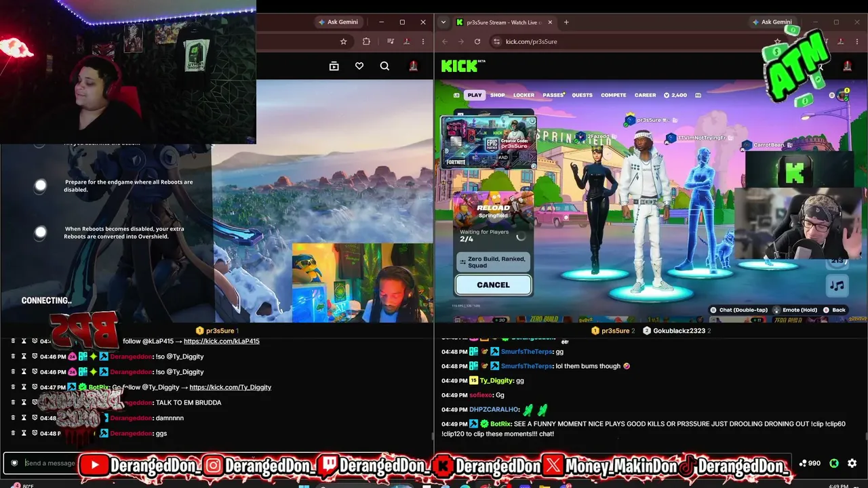Screen dimensions: 868x488
Task: Click the Epic Partner creator code banner
Action: (488, 142)
